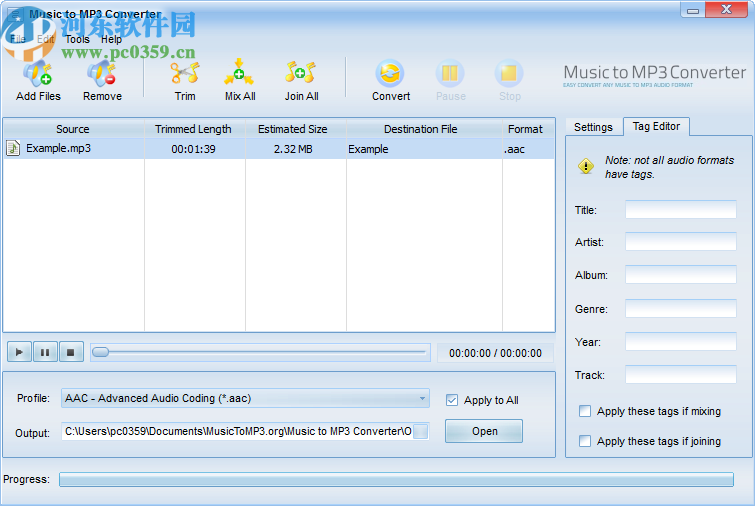Click the Add Files toolbar icon
Image resolution: width=755 pixels, height=506 pixels.
38,73
